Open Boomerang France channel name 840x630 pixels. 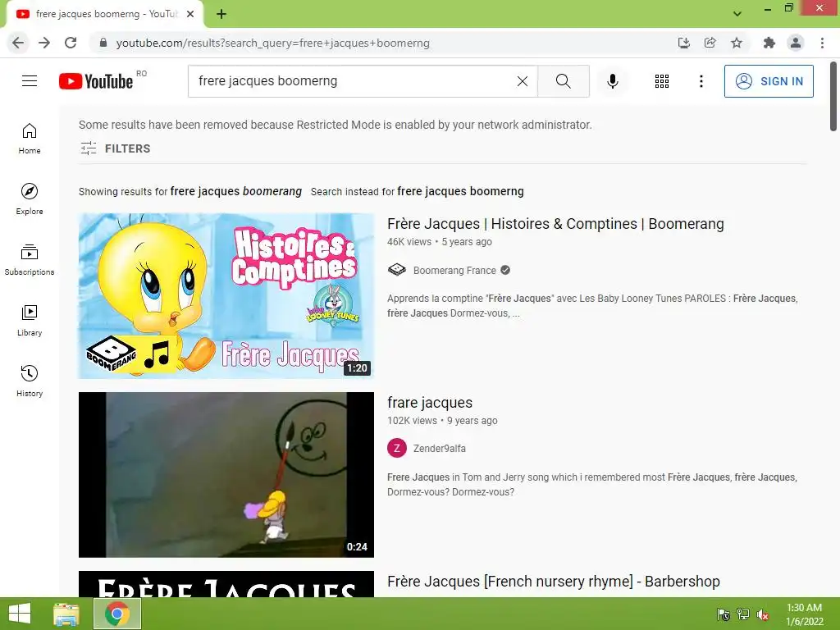[x=454, y=271]
